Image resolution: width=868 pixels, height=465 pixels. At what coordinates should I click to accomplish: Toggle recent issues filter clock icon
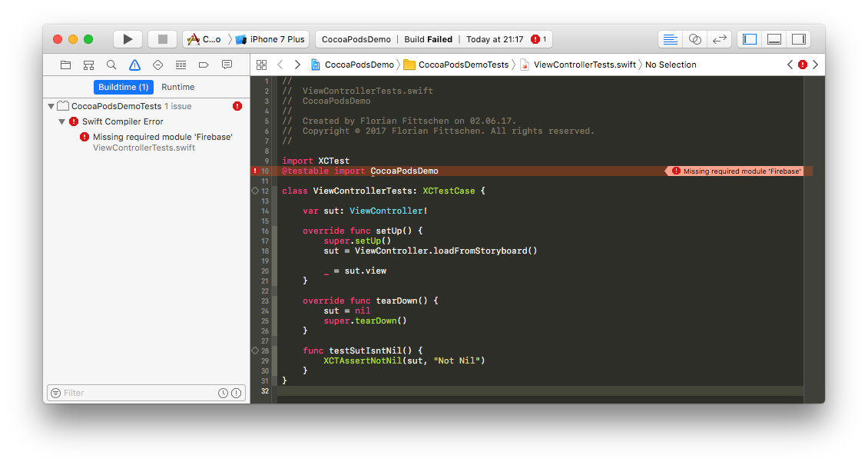point(223,393)
